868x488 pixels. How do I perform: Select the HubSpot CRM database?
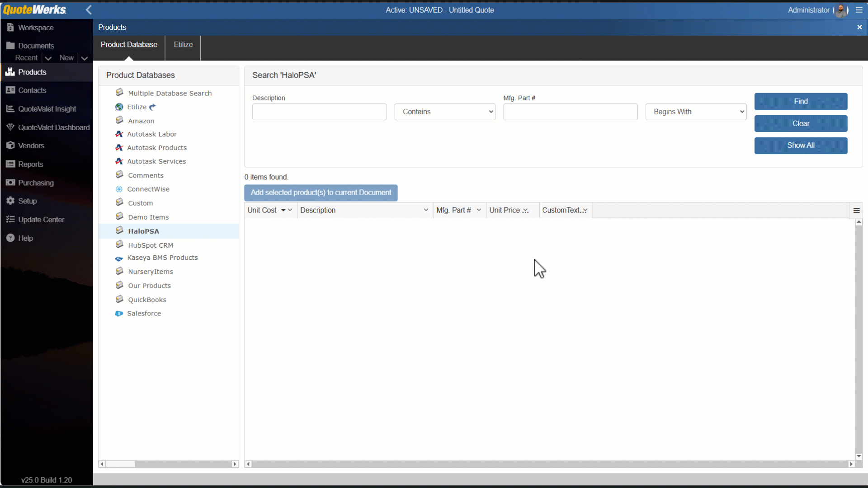(151, 245)
